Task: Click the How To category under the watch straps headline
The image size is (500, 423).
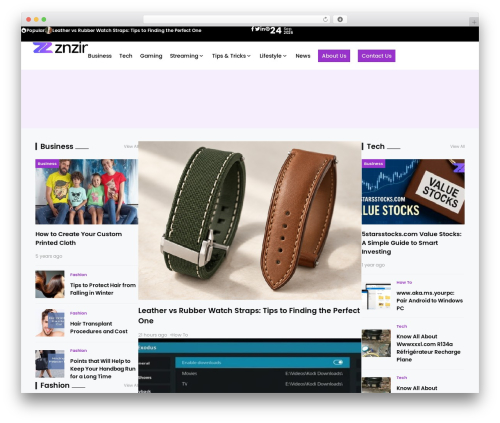Action: [x=179, y=335]
